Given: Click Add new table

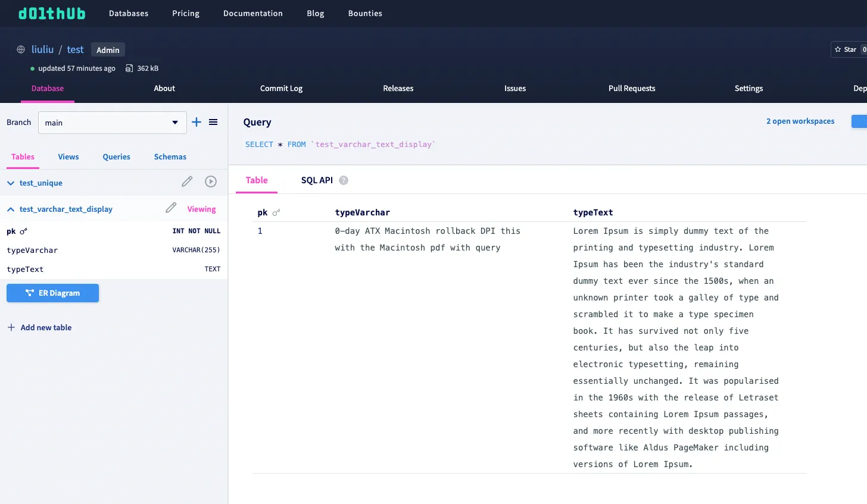Looking at the screenshot, I should click(x=39, y=327).
